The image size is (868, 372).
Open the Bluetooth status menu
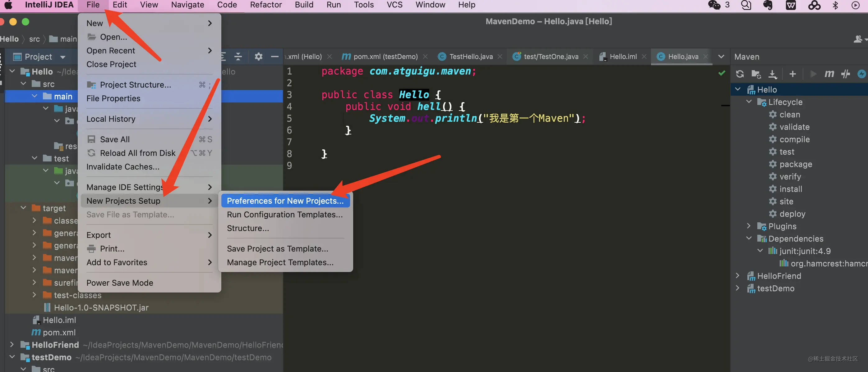(835, 5)
